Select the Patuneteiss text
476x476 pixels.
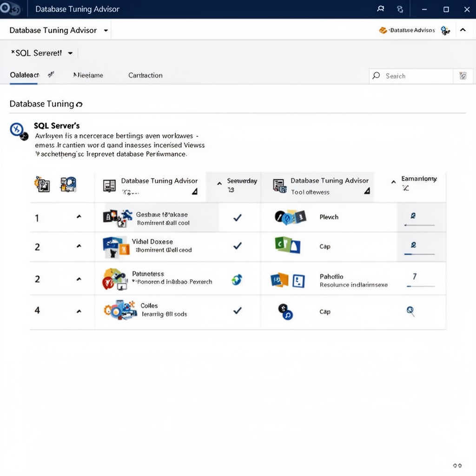pyautogui.click(x=148, y=274)
